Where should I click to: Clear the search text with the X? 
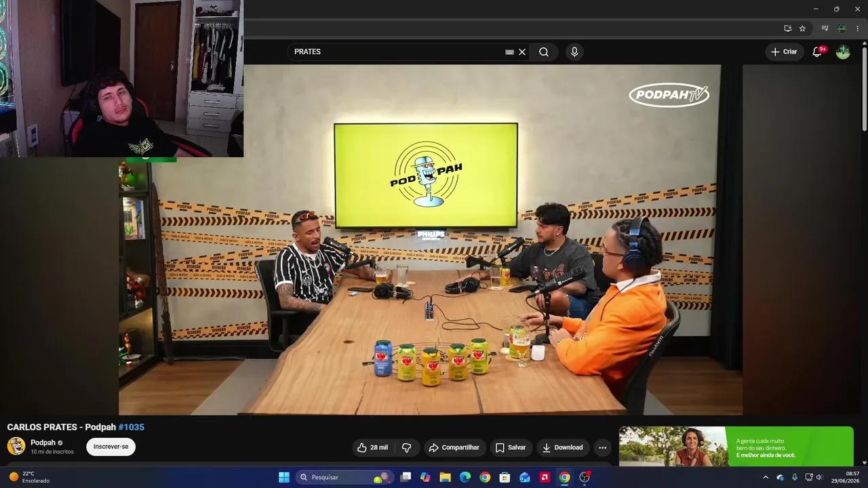tap(522, 52)
